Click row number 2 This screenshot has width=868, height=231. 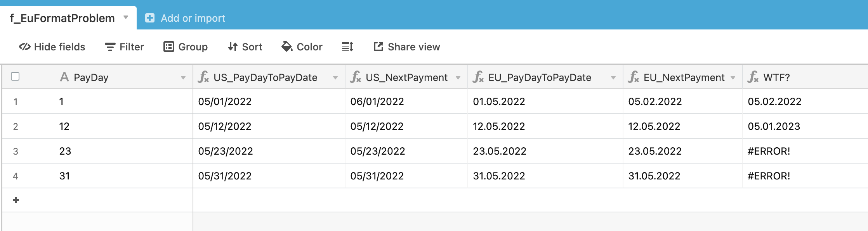[16, 126]
